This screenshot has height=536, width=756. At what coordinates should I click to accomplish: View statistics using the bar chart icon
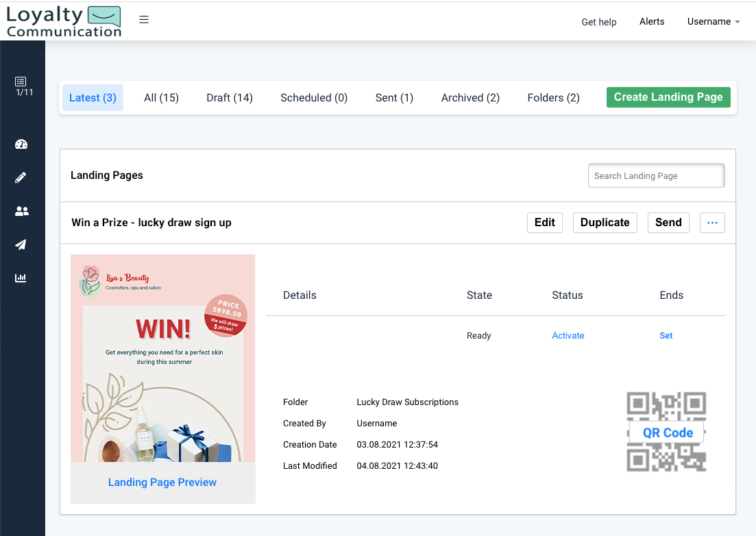(21, 278)
